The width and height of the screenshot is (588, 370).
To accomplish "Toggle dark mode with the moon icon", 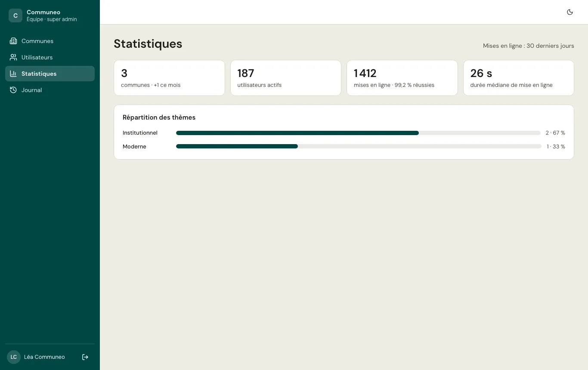I will (570, 12).
